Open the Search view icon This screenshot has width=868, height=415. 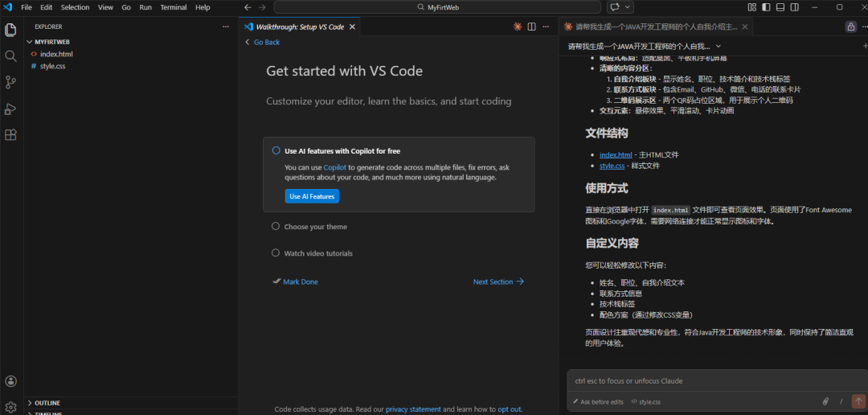(x=10, y=56)
